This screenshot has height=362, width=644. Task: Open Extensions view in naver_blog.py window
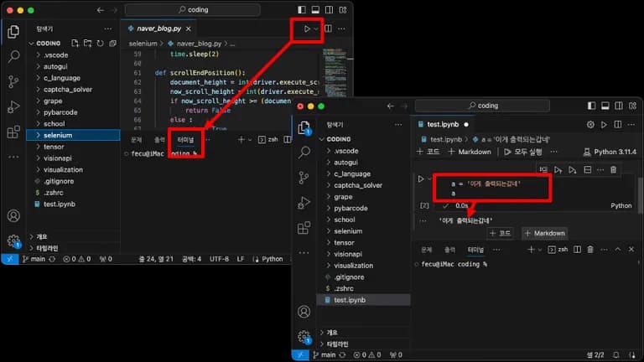pyautogui.click(x=13, y=132)
